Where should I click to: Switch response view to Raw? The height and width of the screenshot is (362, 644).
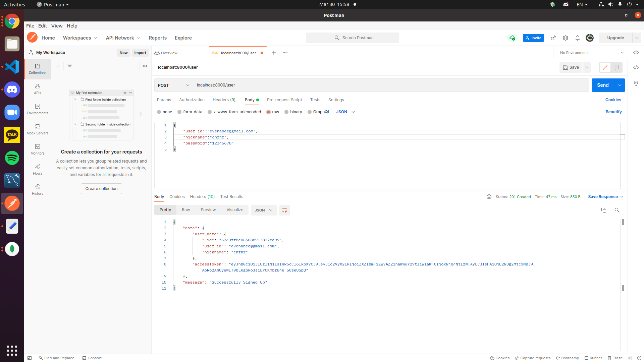click(186, 210)
